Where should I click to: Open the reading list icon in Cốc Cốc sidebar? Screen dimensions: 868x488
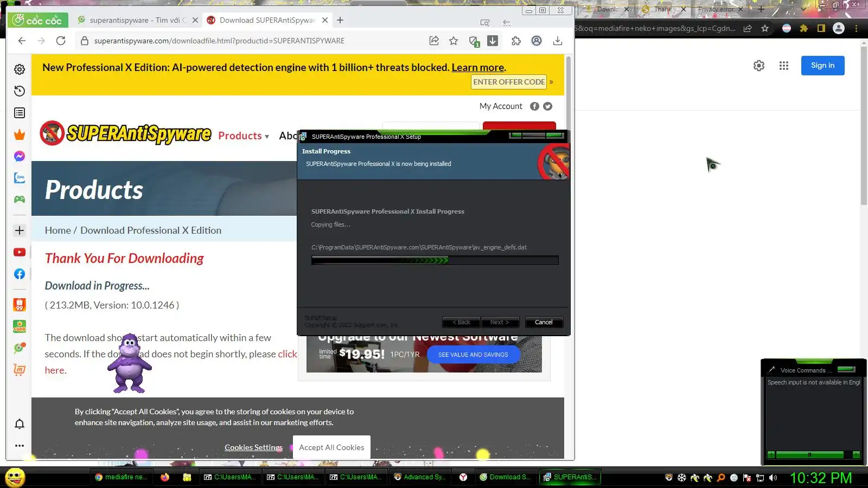[x=20, y=113]
